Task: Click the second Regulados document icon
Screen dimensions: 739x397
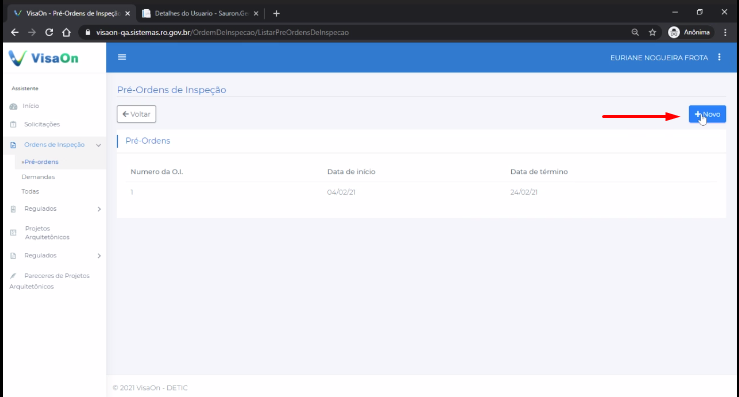Action: point(13,256)
